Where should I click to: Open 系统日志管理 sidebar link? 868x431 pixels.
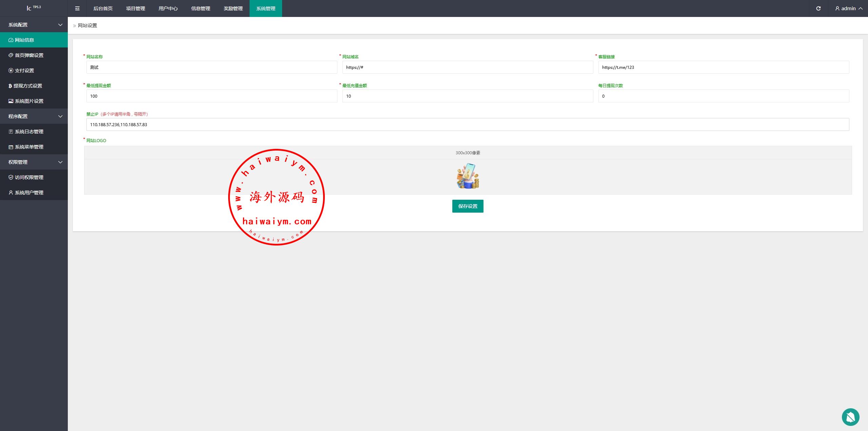pyautogui.click(x=29, y=132)
